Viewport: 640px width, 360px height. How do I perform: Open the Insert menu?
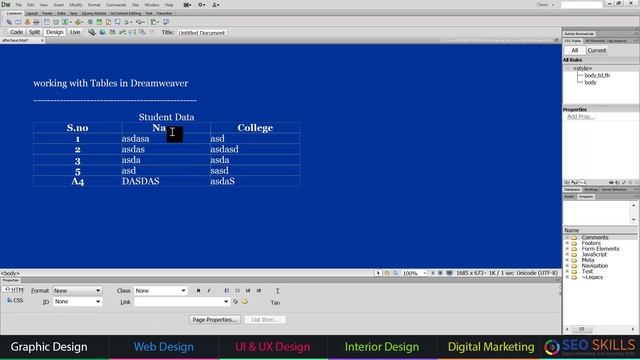pyautogui.click(x=59, y=5)
